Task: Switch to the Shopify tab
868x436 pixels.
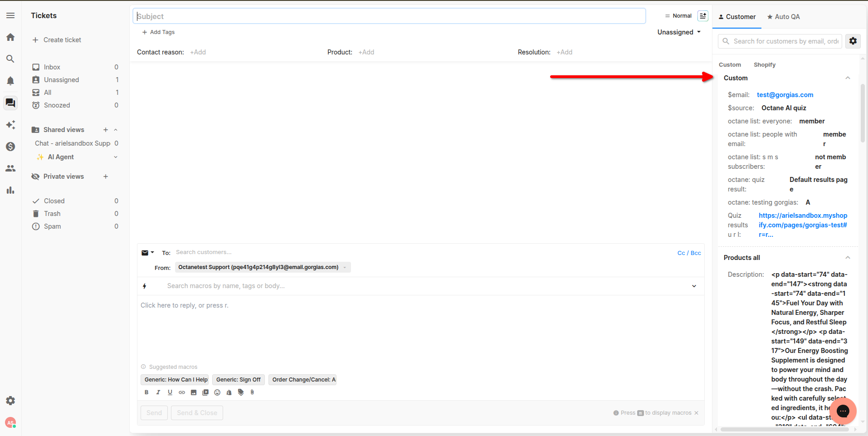Action: click(x=765, y=65)
